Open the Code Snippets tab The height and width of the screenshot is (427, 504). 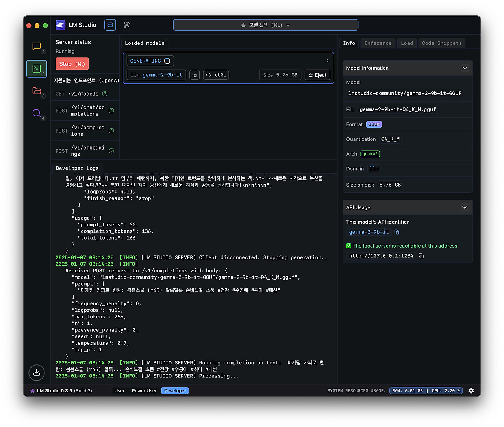click(441, 43)
